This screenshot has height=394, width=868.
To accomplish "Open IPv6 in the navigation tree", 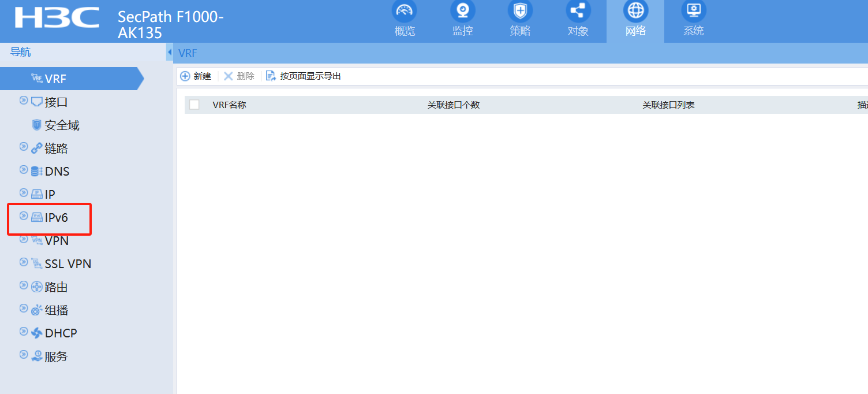I will (x=57, y=218).
